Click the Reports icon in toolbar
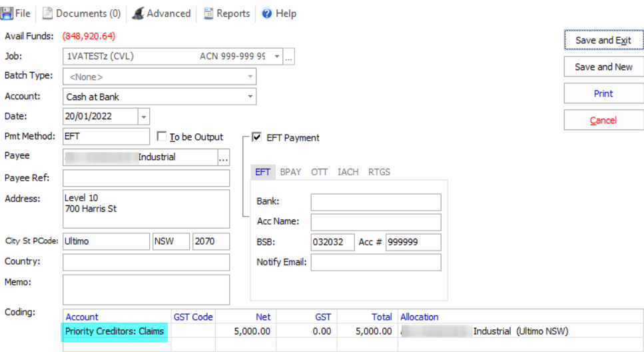This screenshot has width=644, height=352. (208, 13)
